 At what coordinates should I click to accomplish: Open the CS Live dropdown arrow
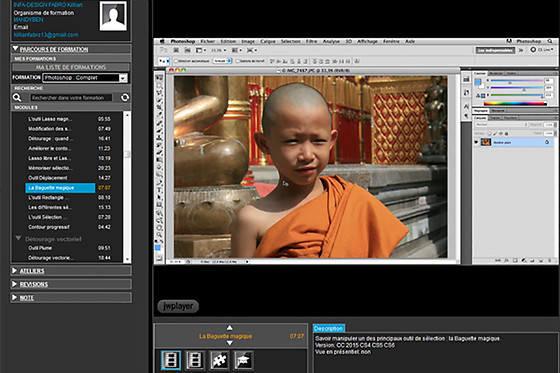[552, 49]
